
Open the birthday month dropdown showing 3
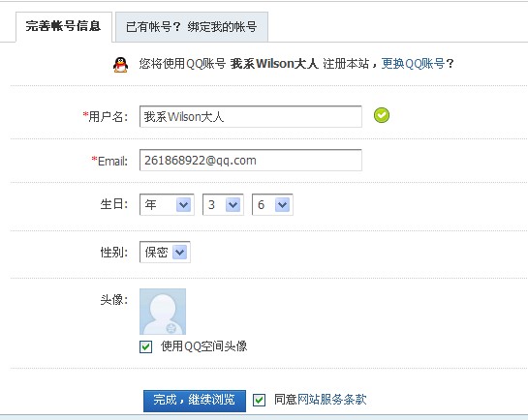(x=223, y=204)
